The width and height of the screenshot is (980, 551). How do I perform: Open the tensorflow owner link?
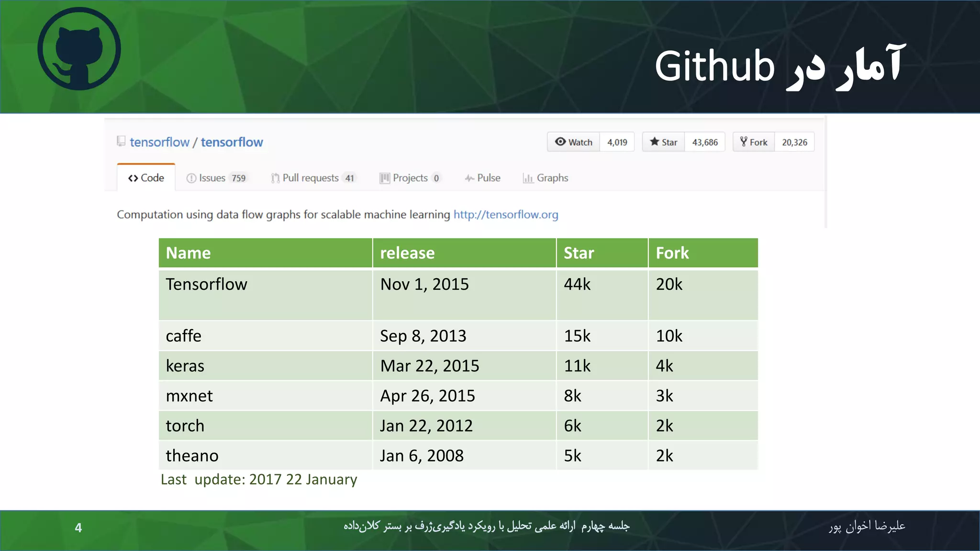[x=159, y=142]
